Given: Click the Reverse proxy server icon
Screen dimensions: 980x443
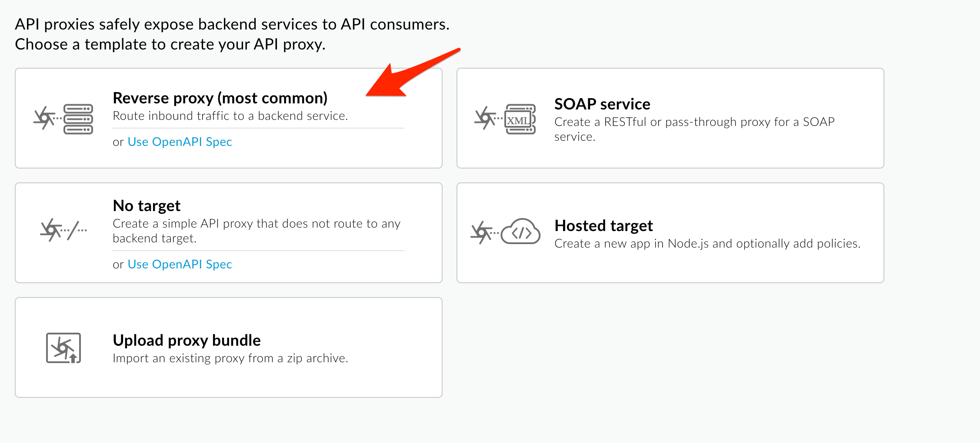Looking at the screenshot, I should tap(63, 119).
